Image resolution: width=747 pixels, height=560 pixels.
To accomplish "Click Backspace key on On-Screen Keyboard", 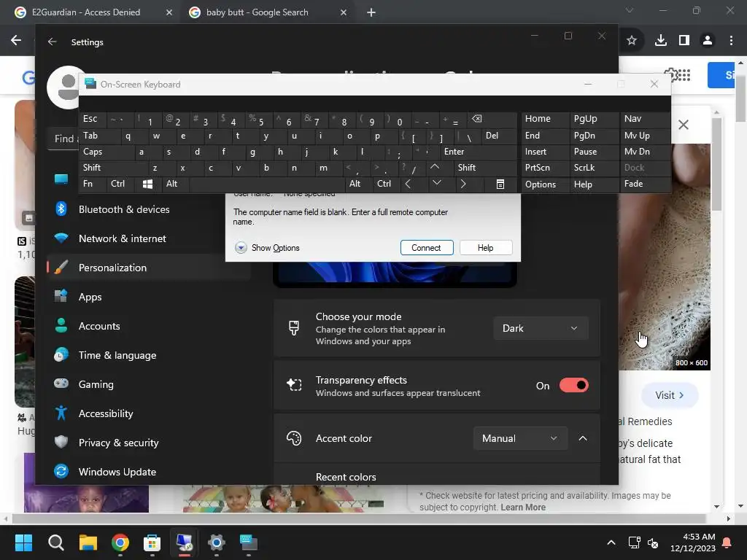I will click(477, 119).
